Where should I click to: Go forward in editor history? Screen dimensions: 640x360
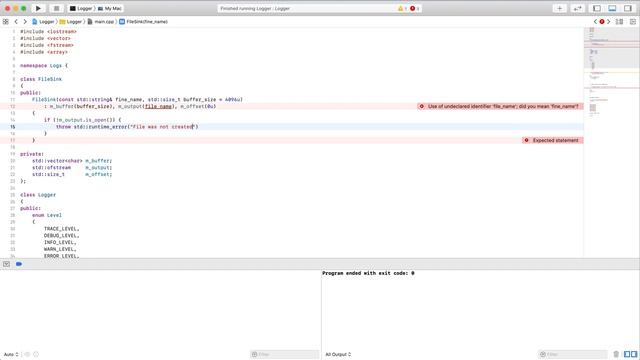(x=25, y=22)
